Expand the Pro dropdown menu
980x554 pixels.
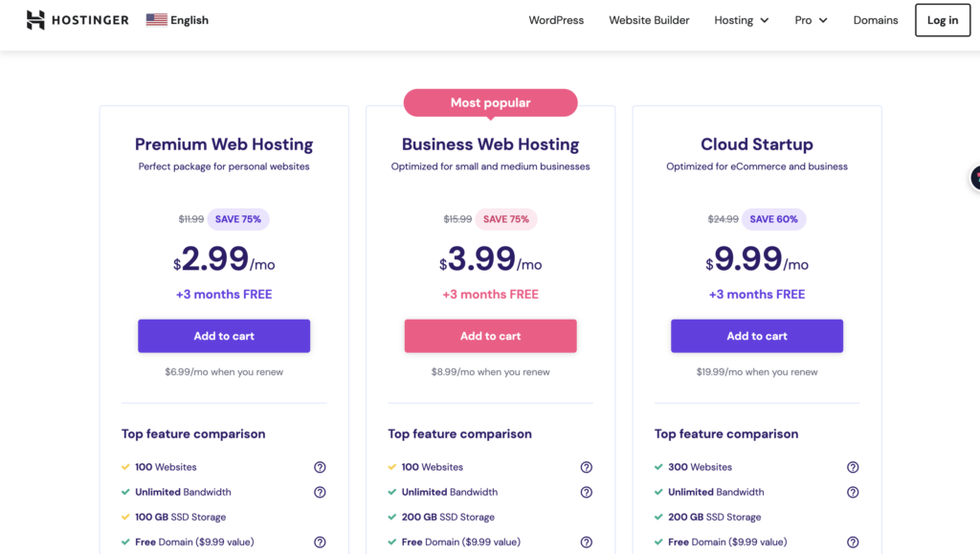tap(811, 20)
